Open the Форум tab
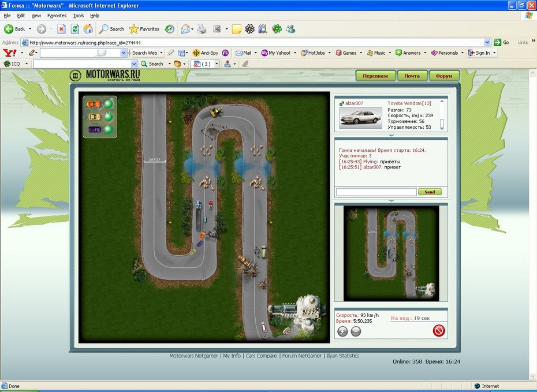The height and width of the screenshot is (392, 537). point(444,76)
